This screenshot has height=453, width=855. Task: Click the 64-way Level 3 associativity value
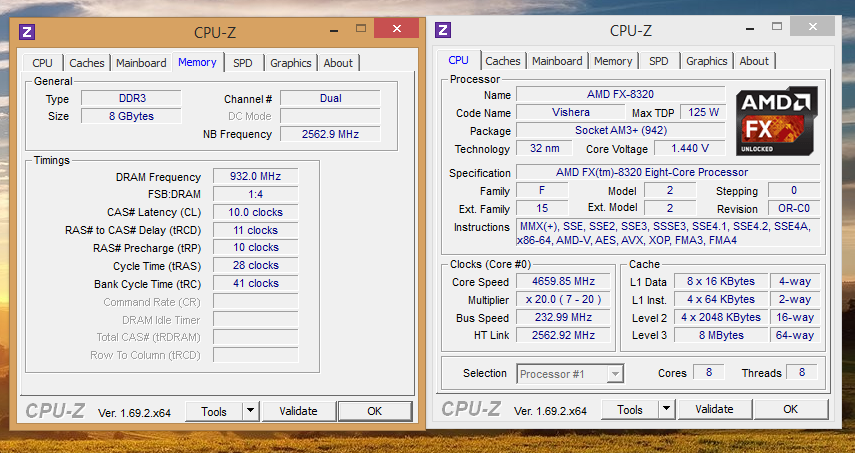tap(794, 335)
